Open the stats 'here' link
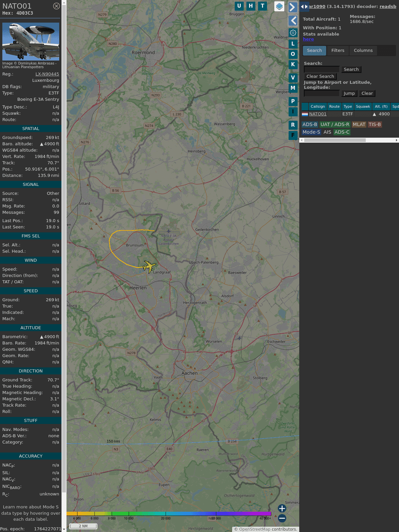This screenshot has width=399, height=532. pos(308,39)
